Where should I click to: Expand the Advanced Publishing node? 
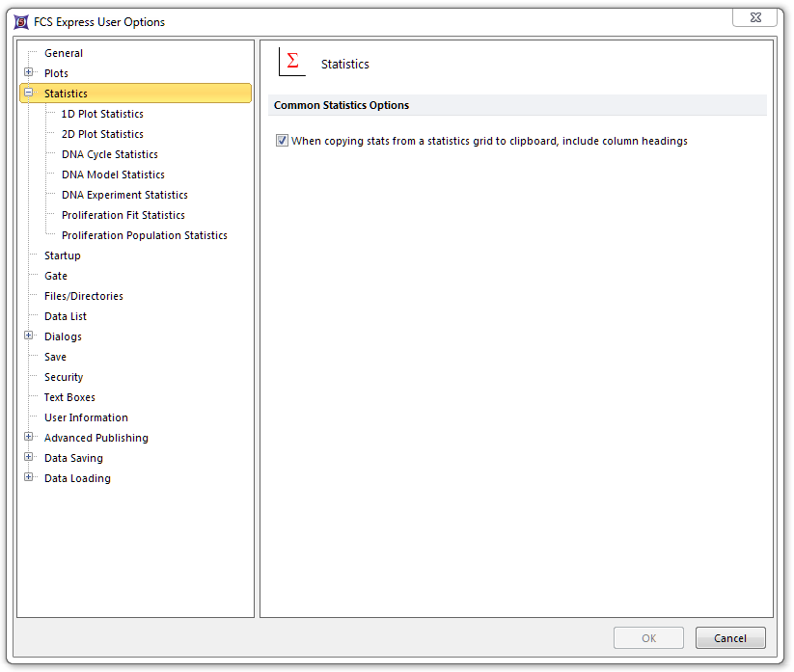[29, 438]
